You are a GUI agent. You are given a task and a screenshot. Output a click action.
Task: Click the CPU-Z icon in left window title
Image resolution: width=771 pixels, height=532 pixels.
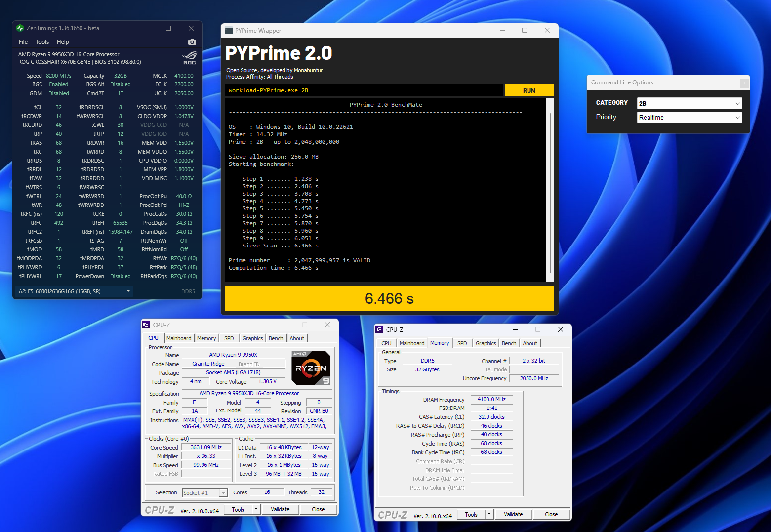[146, 325]
